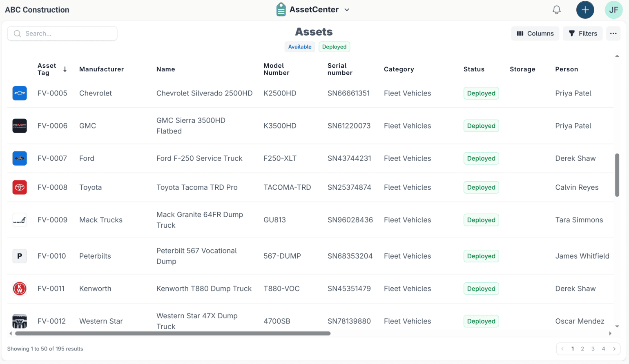Click the scroll right arrow
This screenshot has height=364, width=629.
point(610,333)
